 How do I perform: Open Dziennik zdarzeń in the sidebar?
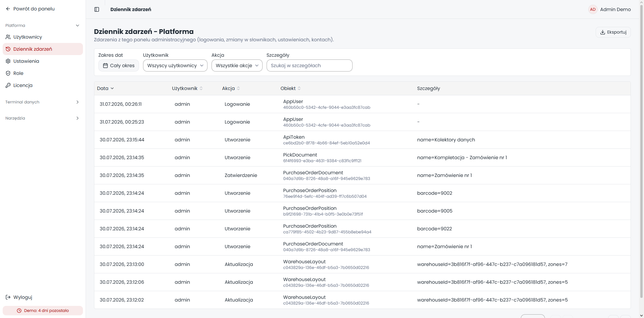click(x=43, y=49)
